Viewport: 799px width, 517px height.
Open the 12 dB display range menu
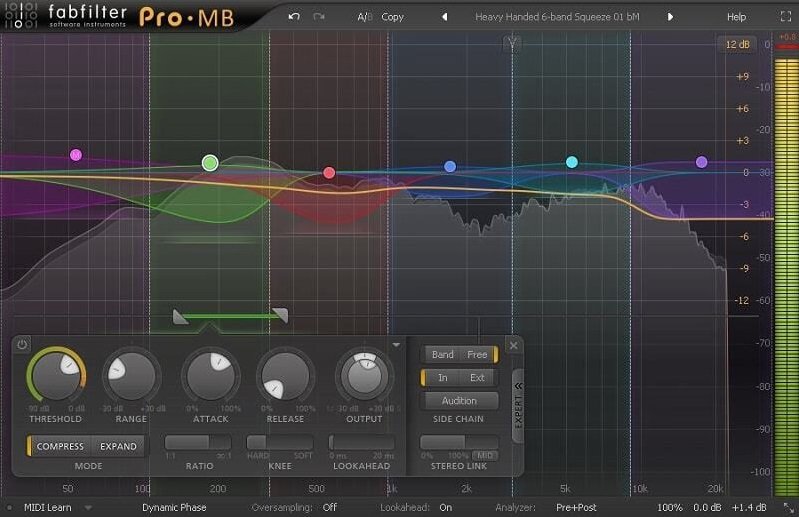[x=737, y=44]
